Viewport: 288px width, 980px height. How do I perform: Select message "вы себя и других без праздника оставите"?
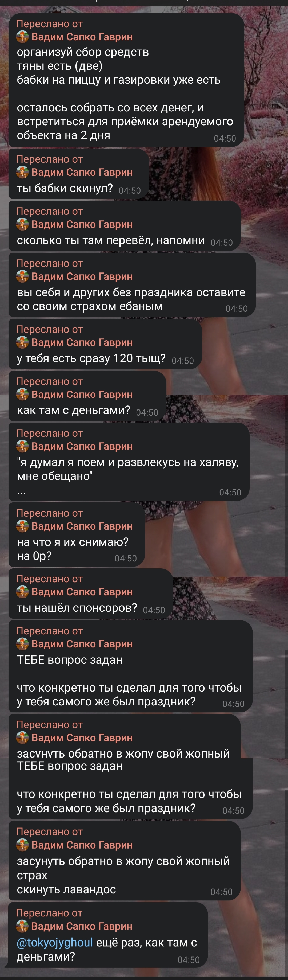131,292
